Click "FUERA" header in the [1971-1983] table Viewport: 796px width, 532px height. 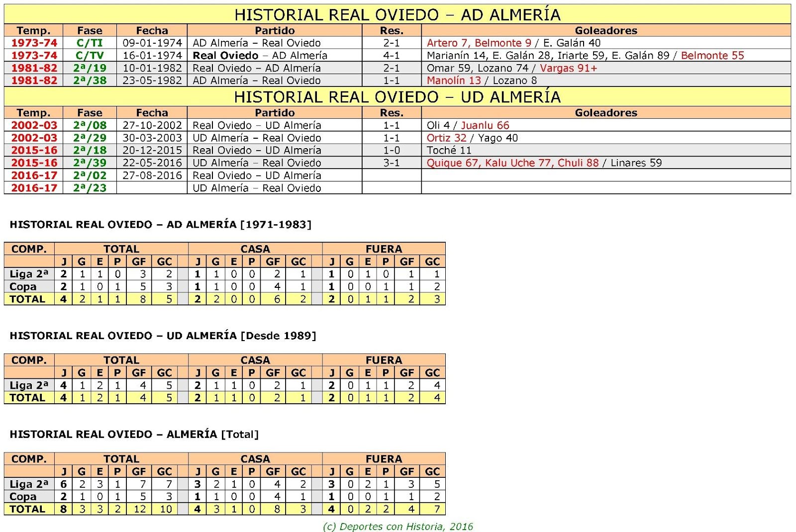tap(384, 249)
